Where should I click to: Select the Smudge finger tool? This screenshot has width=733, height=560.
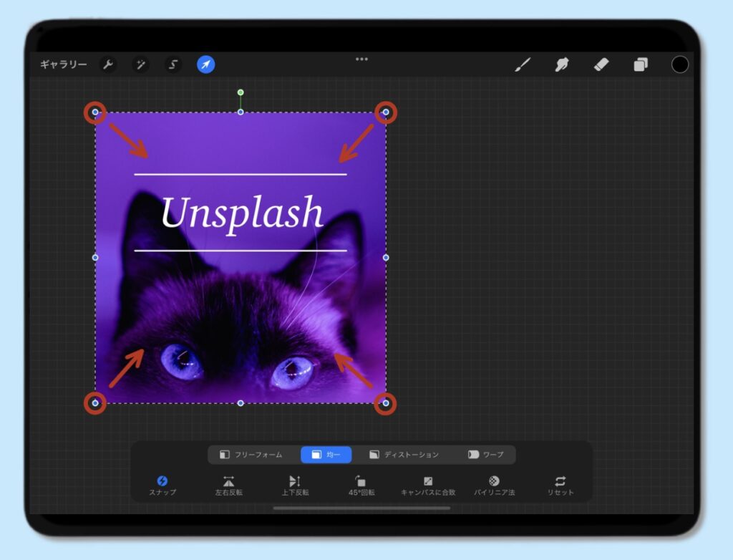click(x=562, y=64)
